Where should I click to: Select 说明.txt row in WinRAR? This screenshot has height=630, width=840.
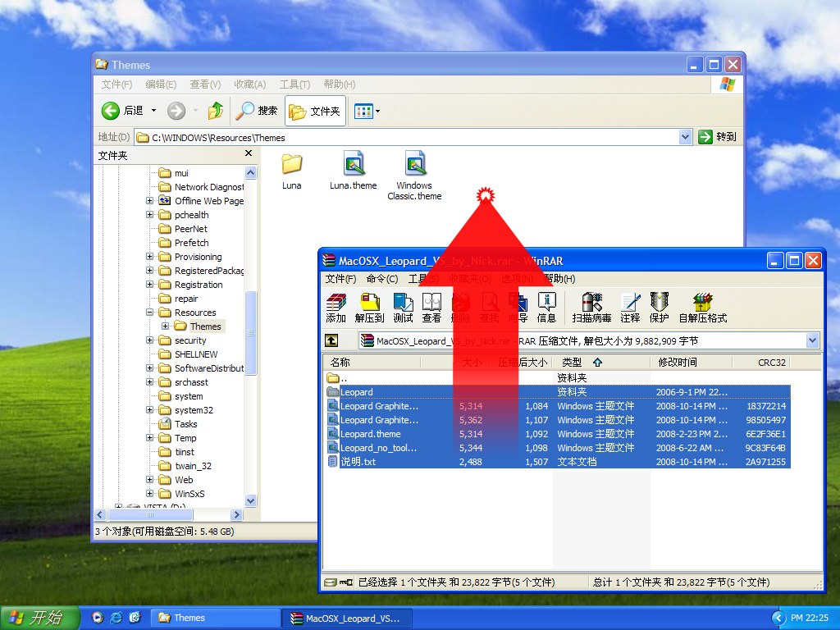[x=557, y=462]
